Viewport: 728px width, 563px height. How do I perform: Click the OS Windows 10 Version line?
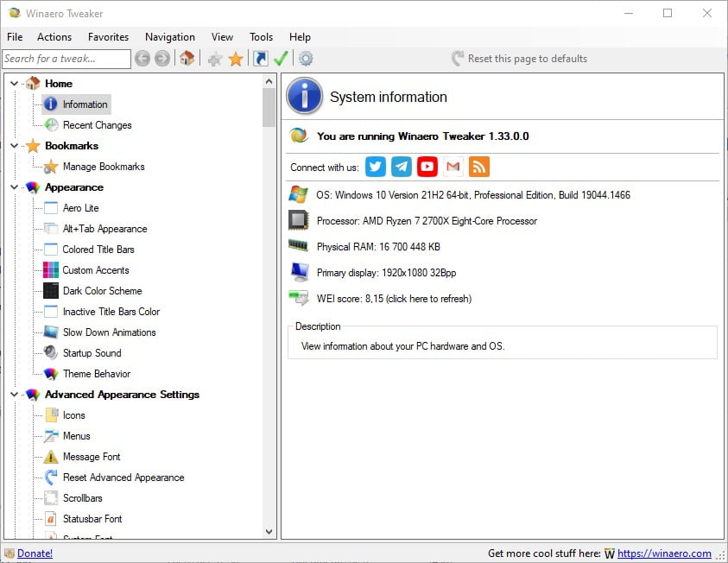[473, 195]
